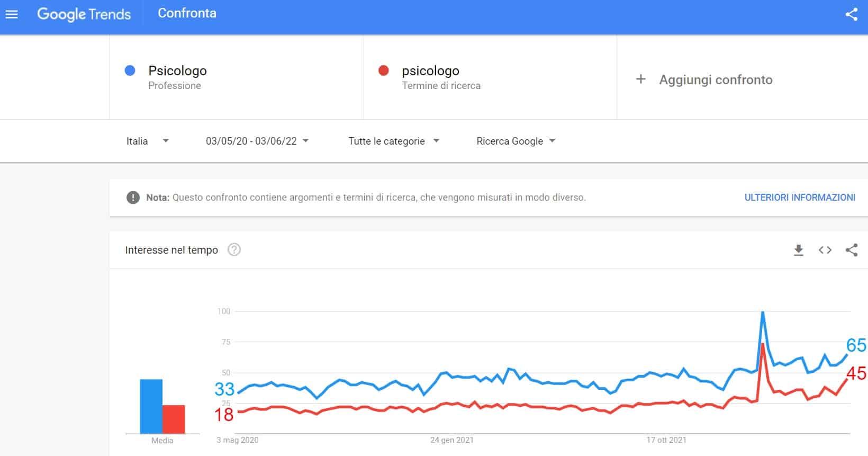
Task: Open the help icon beside Interesse nel tempo
Action: point(234,249)
